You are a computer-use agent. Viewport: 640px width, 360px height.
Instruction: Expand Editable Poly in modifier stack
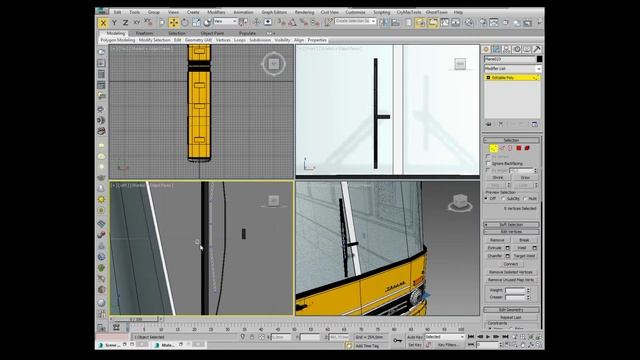(x=488, y=78)
